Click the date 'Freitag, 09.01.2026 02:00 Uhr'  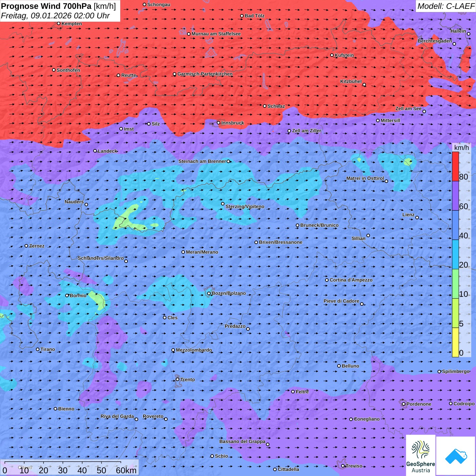point(55,16)
